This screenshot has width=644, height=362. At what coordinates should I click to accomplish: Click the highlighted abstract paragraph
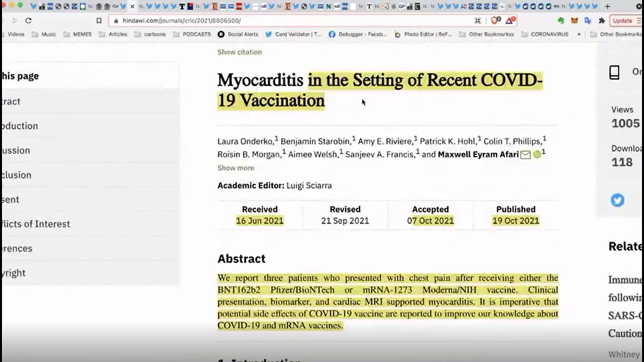(x=387, y=302)
